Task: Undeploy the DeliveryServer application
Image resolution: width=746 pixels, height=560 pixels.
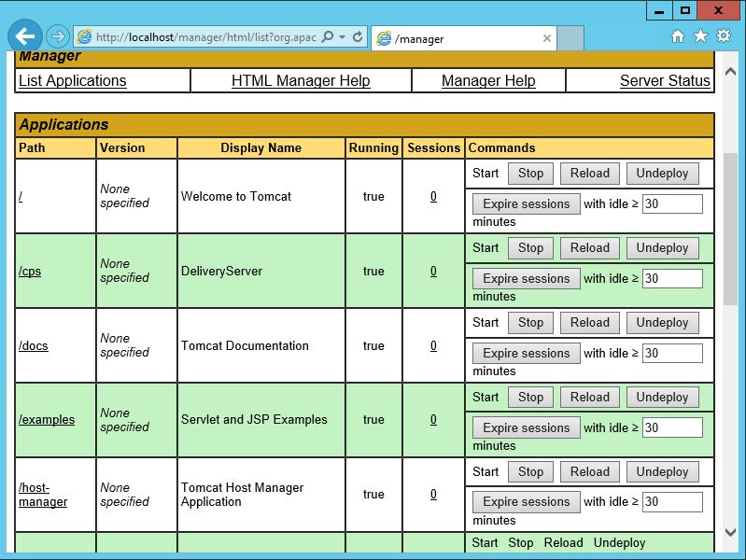Action: tap(662, 248)
